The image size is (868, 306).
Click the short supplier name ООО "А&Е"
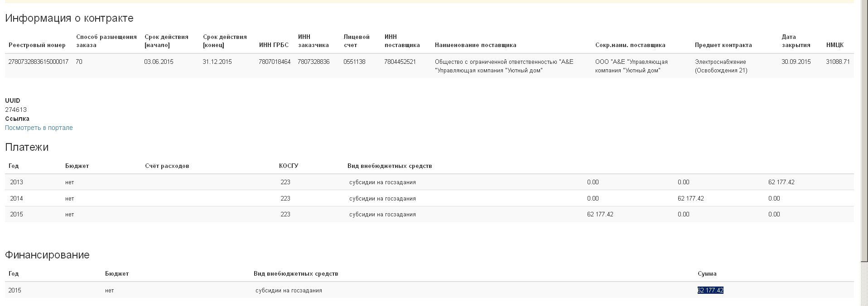click(x=632, y=66)
